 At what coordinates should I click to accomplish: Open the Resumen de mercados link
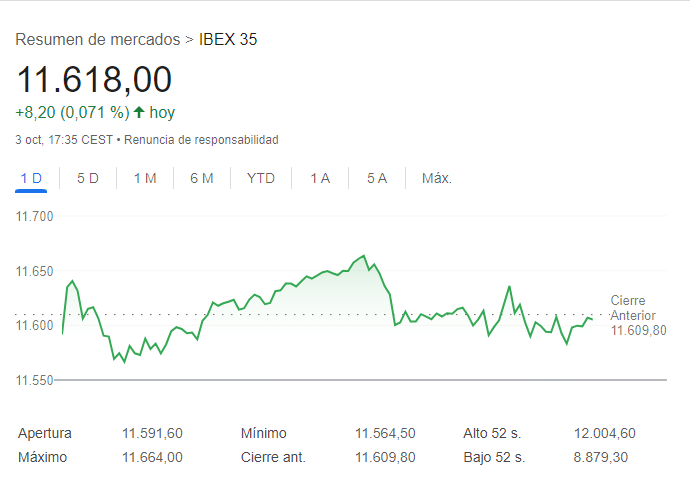[x=98, y=40]
